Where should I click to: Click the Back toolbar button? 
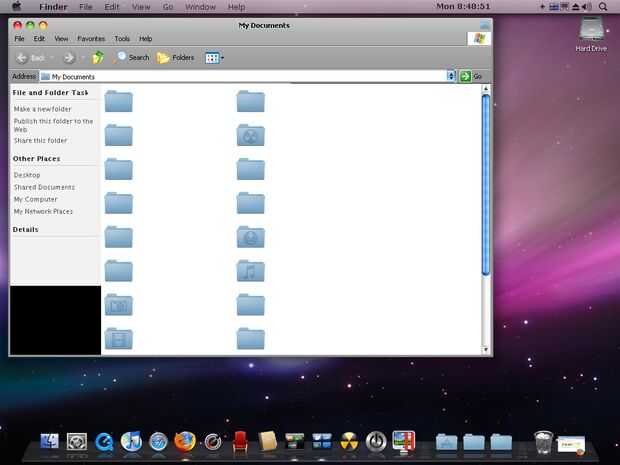point(30,58)
